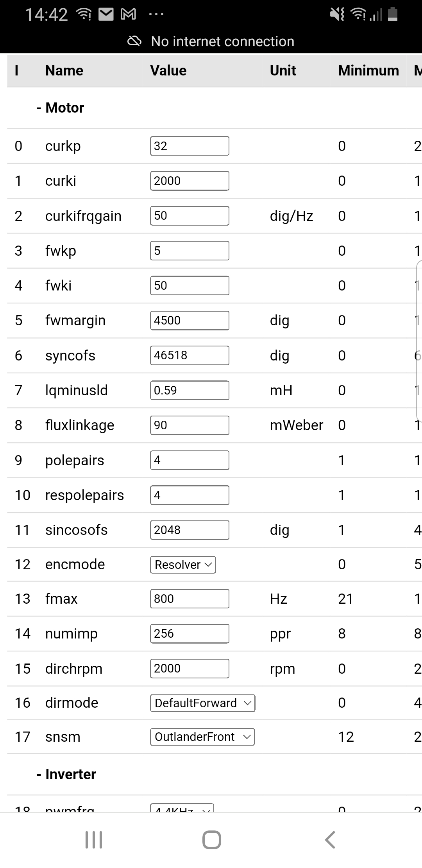This screenshot has height=868, width=422.
Task: Edit the syncofs value field
Action: (190, 355)
